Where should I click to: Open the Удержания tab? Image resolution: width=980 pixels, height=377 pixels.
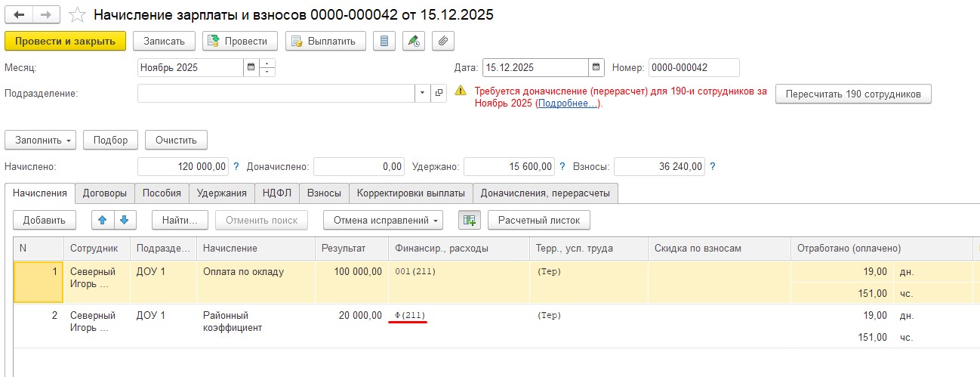(x=221, y=193)
